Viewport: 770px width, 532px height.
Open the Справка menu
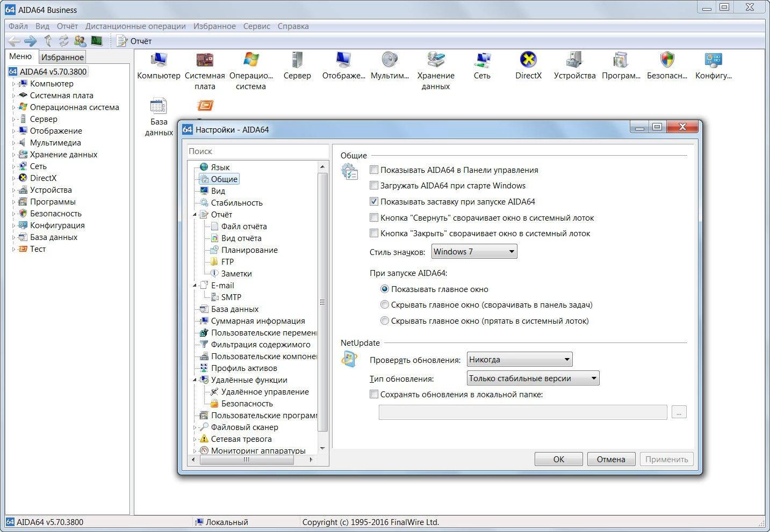coord(293,26)
